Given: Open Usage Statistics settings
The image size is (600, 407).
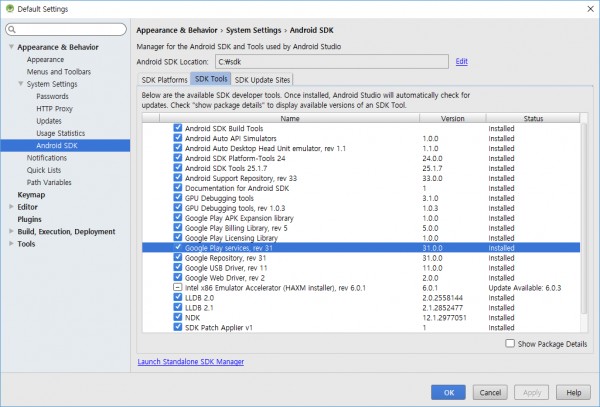Looking at the screenshot, I should pos(60,133).
